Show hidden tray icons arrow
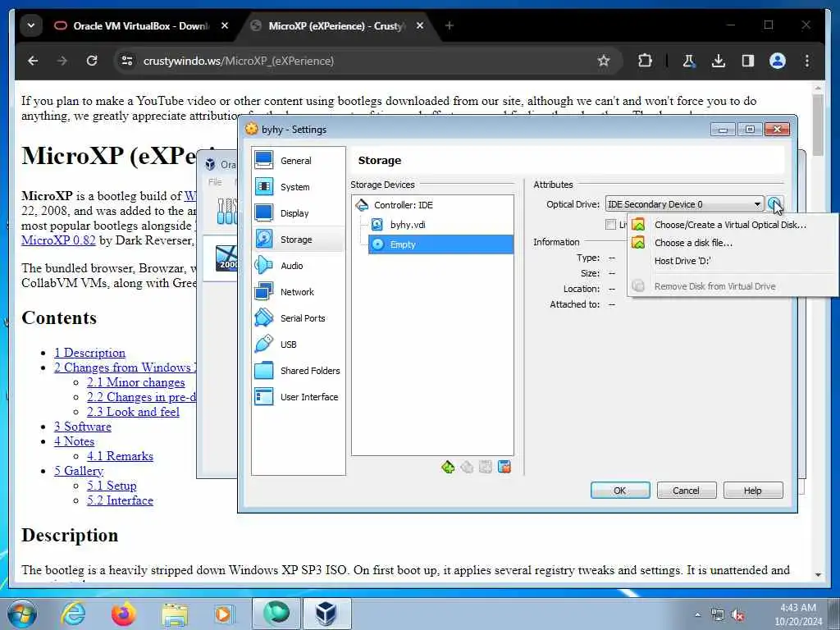The width and height of the screenshot is (840, 630). coord(697,615)
